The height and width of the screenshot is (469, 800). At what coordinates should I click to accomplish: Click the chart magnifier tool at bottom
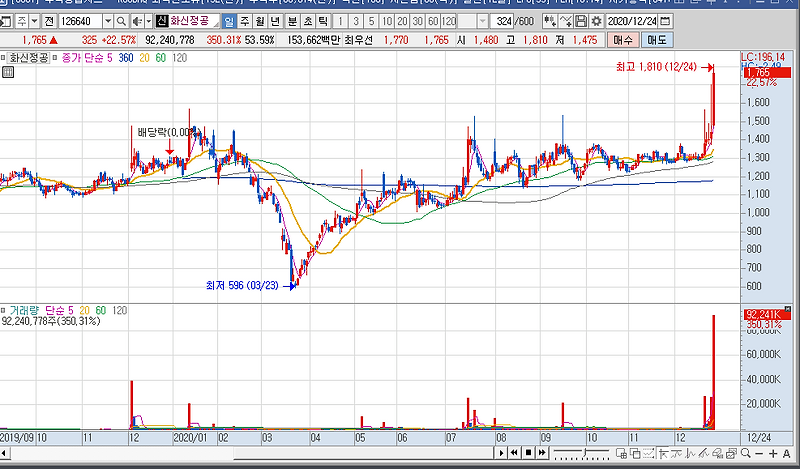(745, 453)
